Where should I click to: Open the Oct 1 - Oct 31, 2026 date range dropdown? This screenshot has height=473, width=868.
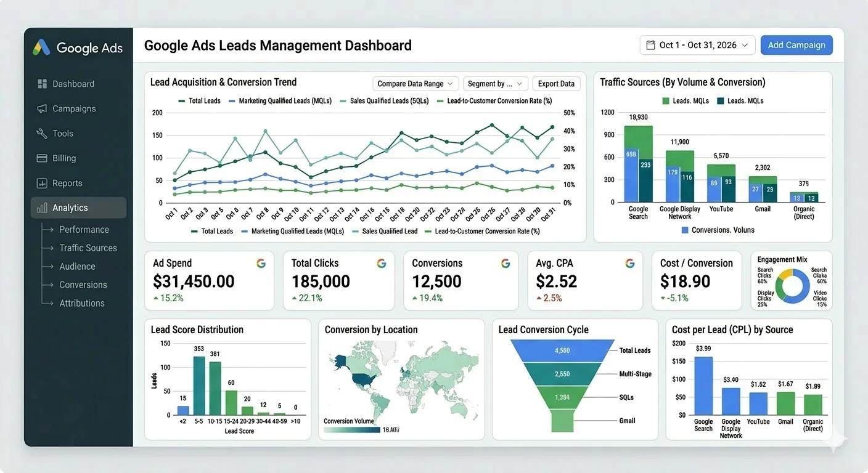point(697,45)
